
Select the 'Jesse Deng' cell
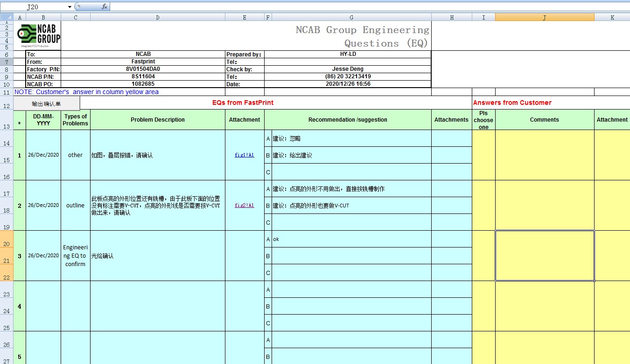pos(348,69)
